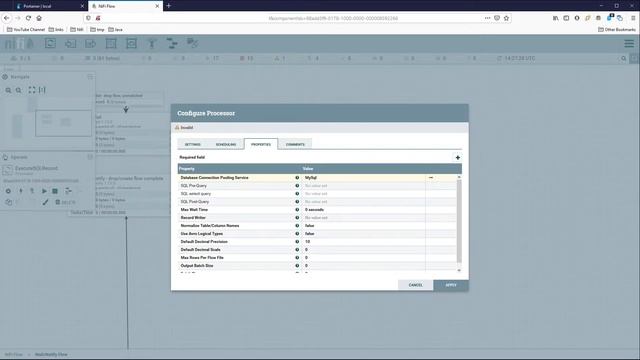This screenshot has width=640, height=360.
Task: Fit the flow to screen in Navigate panel
Action: click(x=32, y=90)
